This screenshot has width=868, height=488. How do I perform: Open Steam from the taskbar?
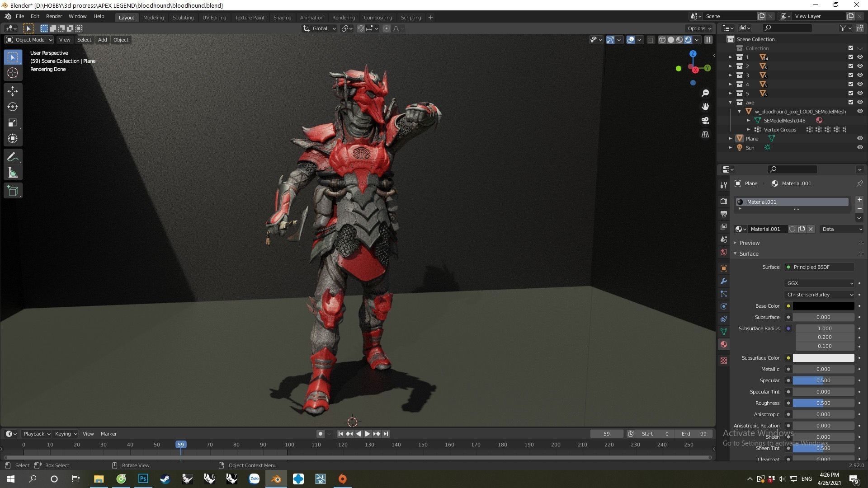click(x=165, y=479)
